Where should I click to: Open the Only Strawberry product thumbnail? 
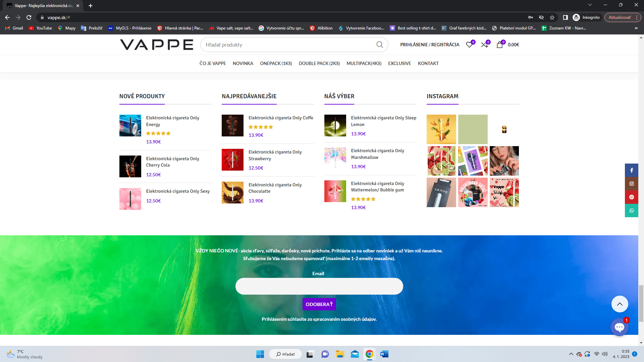232,160
